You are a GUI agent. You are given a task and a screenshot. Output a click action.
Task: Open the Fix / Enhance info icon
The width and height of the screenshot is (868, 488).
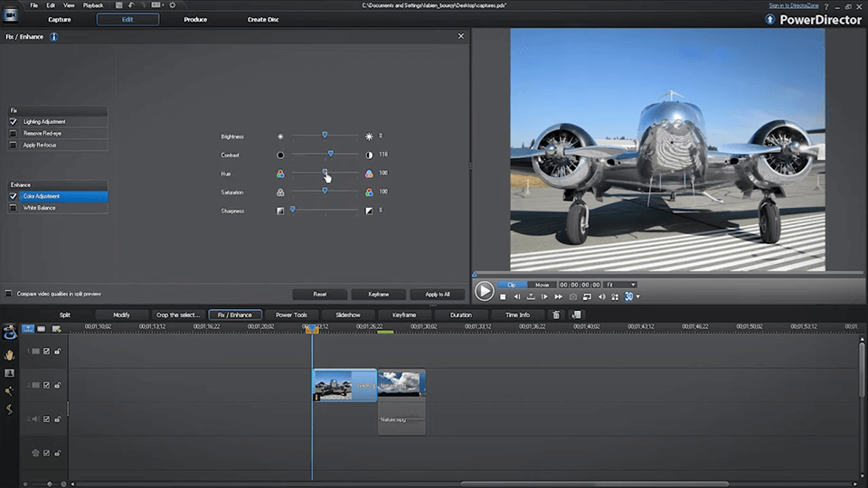54,37
